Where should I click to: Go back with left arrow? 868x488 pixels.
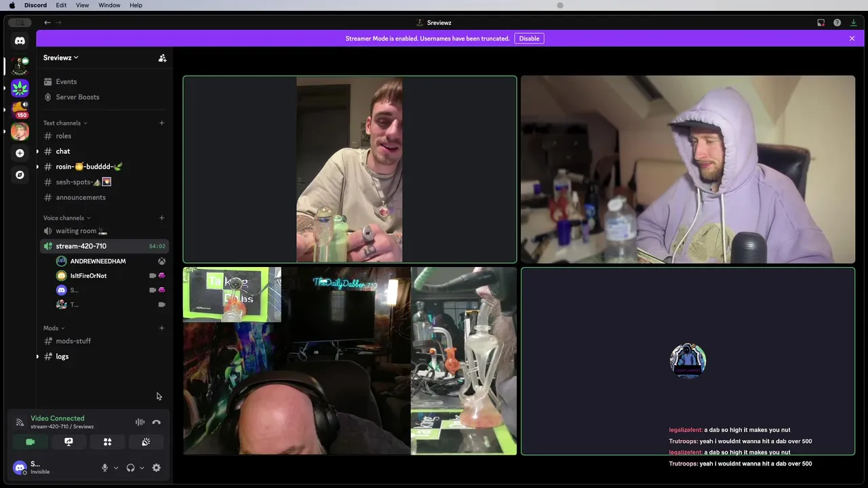(47, 22)
